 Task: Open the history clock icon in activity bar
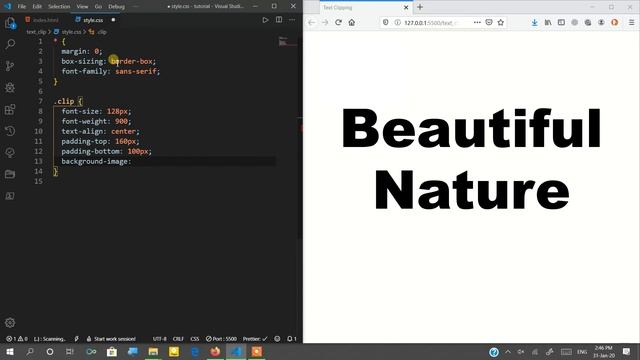coord(10,131)
